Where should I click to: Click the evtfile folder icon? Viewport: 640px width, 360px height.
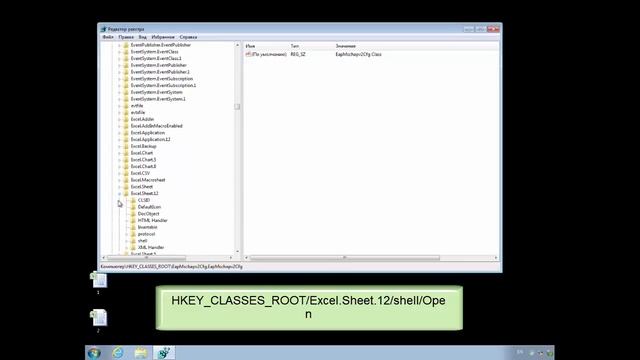coord(126,106)
